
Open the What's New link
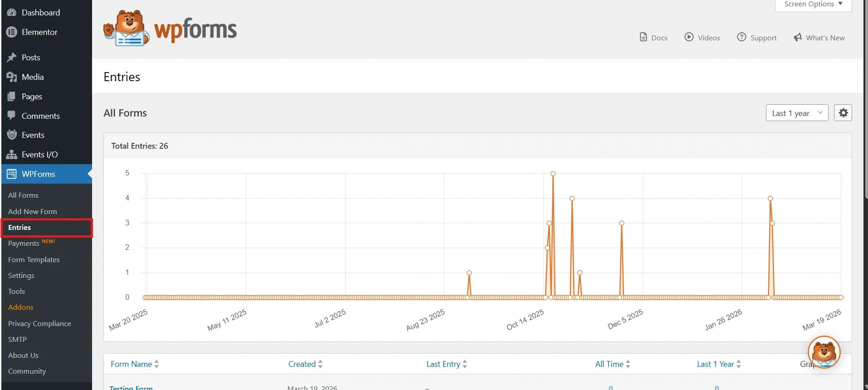pos(819,38)
